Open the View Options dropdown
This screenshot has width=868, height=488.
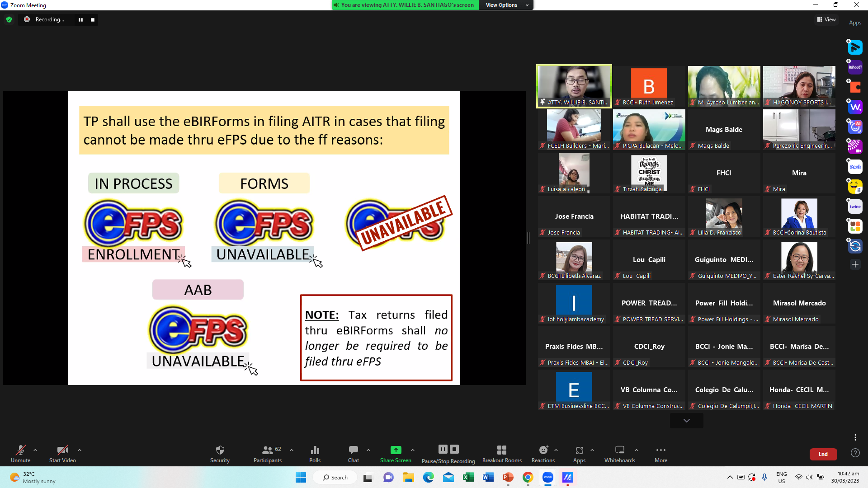click(x=506, y=5)
